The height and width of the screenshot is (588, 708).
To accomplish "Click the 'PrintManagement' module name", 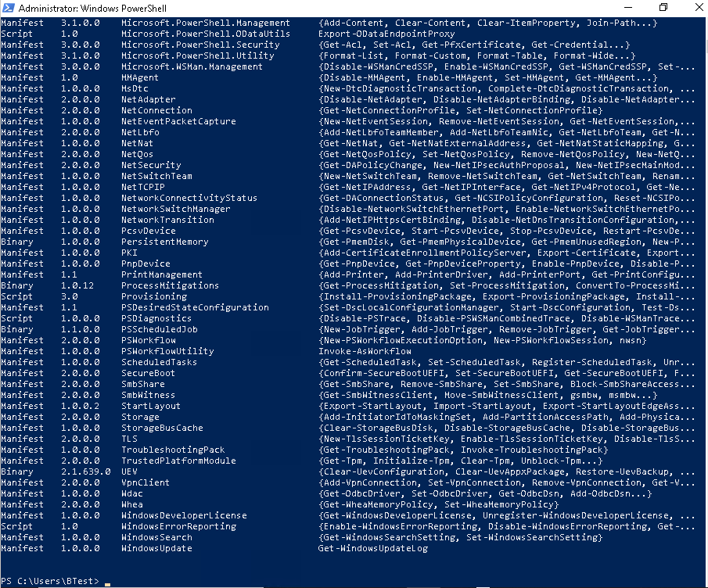I will coord(162,274).
